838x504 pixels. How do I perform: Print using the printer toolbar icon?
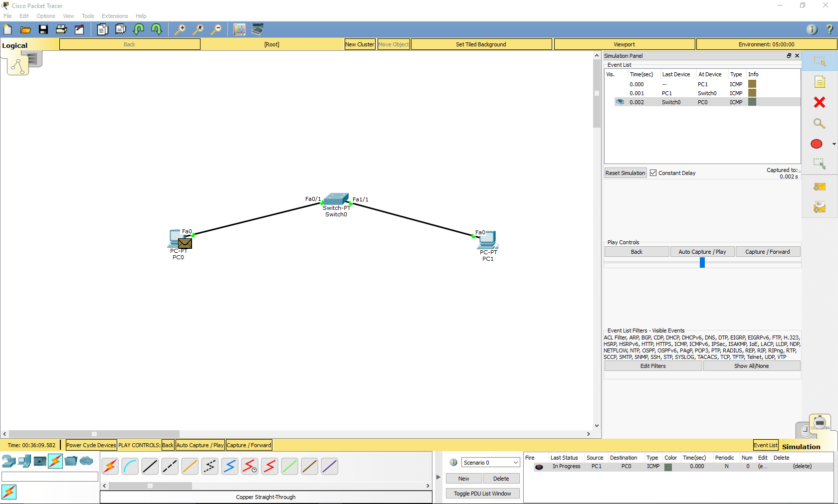pyautogui.click(x=61, y=29)
